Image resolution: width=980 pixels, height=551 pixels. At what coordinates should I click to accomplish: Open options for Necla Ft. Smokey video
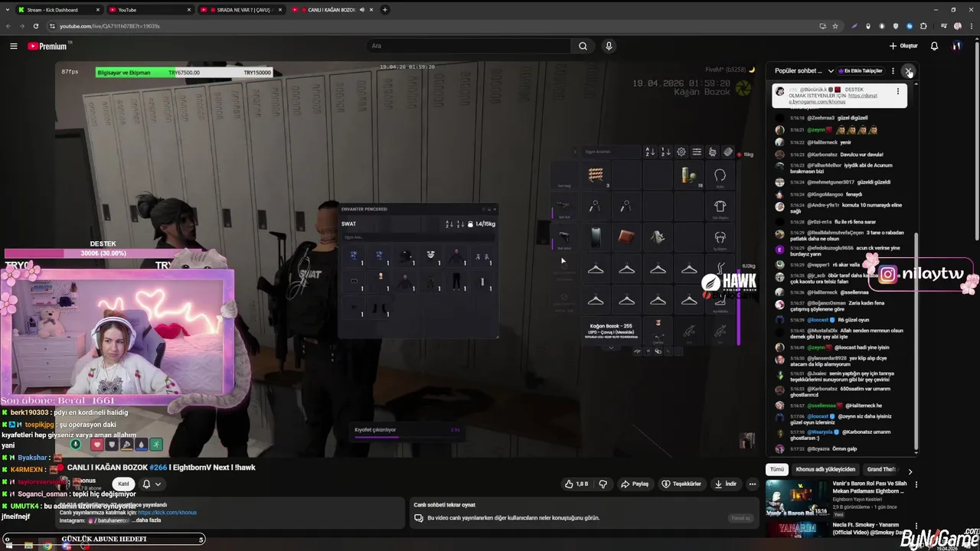pos(916,526)
